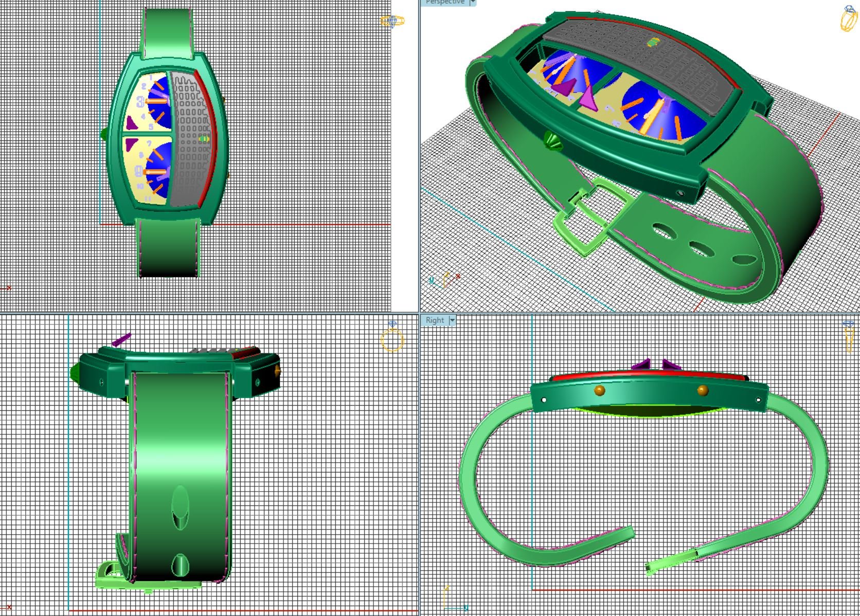This screenshot has width=860, height=616.
Task: Pick the small yellow-green gem on the gray panel in the top-left view
Action: click(204, 138)
